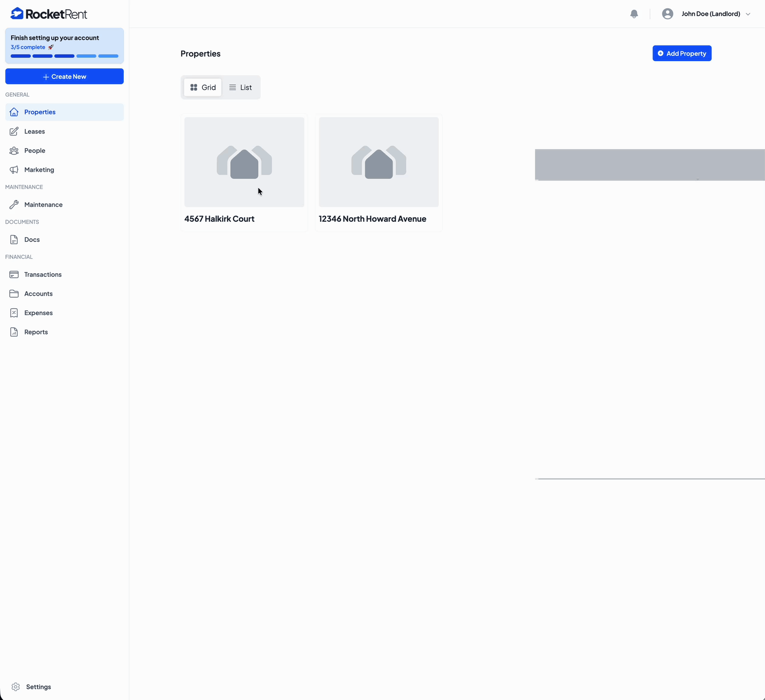This screenshot has height=700, width=765.
Task: Open the Marketing section
Action: coord(65,170)
